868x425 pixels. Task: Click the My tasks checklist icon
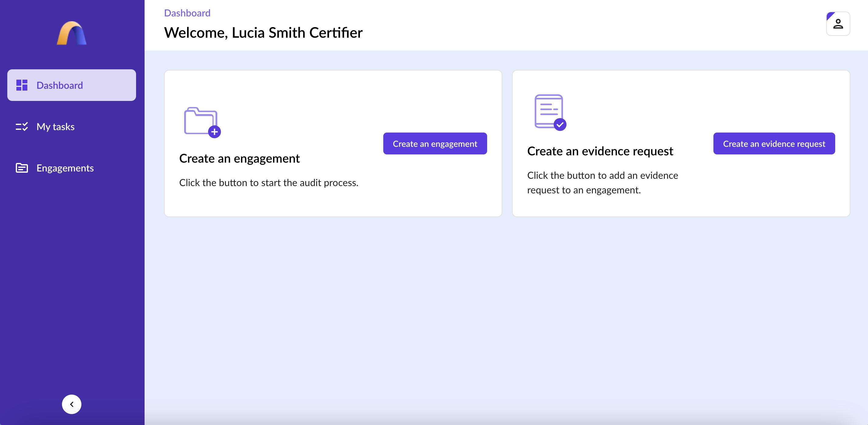pyautogui.click(x=22, y=126)
